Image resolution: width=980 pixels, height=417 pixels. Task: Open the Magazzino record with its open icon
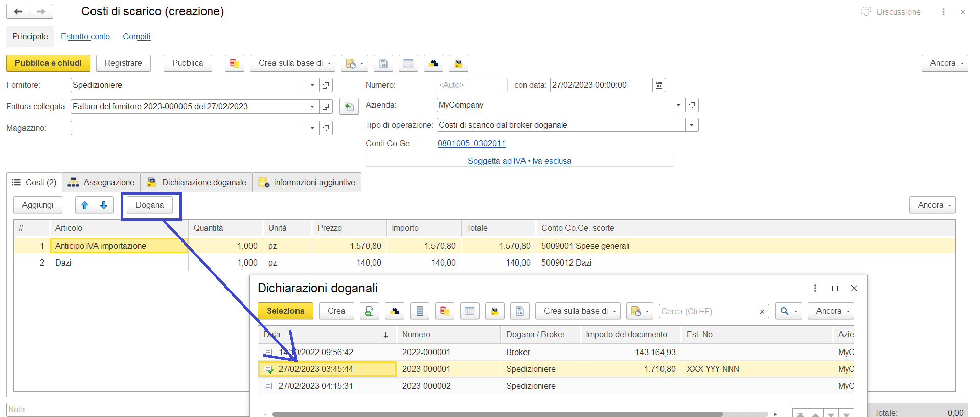click(x=326, y=128)
